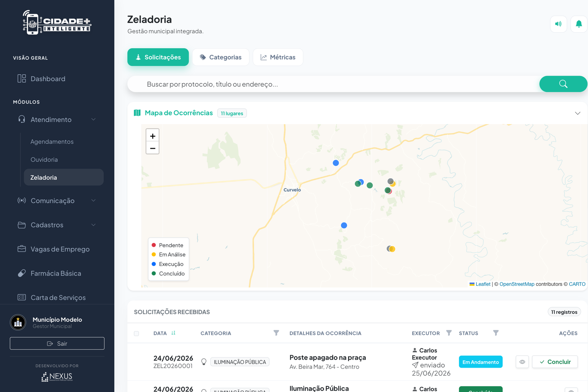Focus the protocol search field
Screen dimensions: 588x392
pos(333,84)
